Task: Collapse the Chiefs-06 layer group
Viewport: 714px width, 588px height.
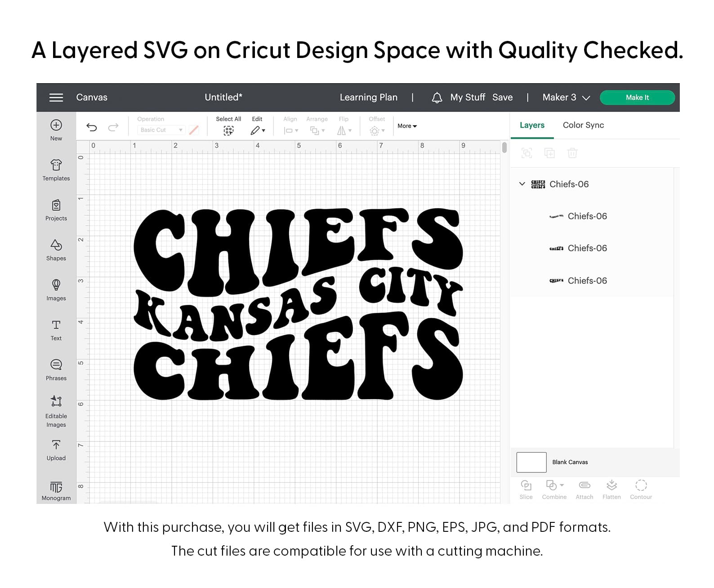Action: (x=522, y=184)
